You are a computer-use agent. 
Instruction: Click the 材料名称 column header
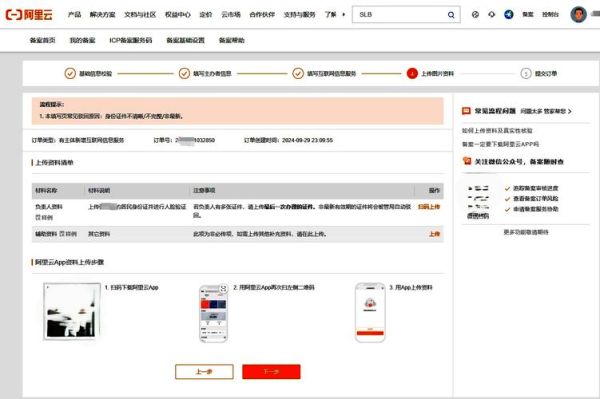tap(46, 190)
